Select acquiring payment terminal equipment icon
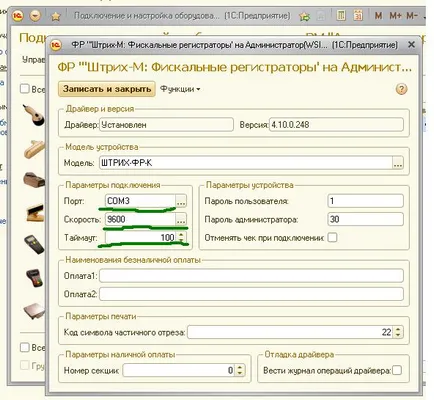Screen dimensions: 434x400 click(x=35, y=278)
